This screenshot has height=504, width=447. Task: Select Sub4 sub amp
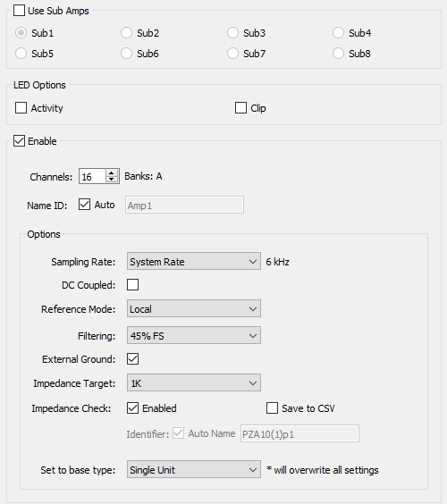click(338, 33)
